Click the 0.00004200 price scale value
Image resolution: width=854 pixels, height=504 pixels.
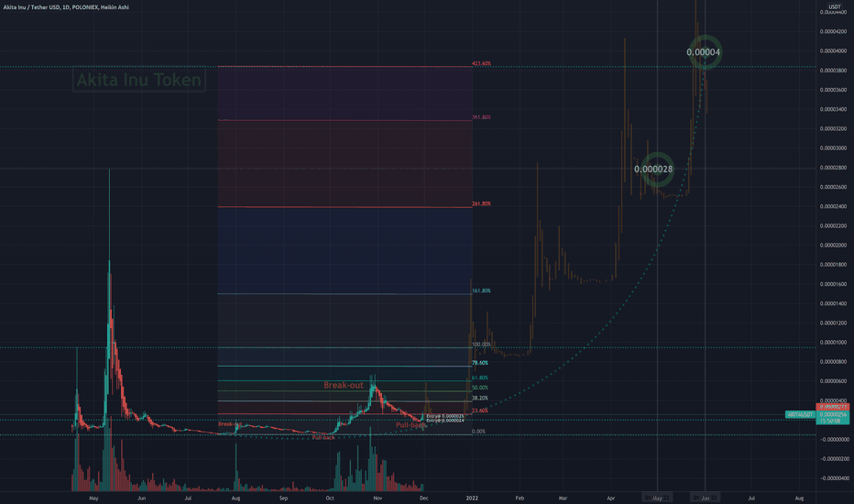click(833, 31)
